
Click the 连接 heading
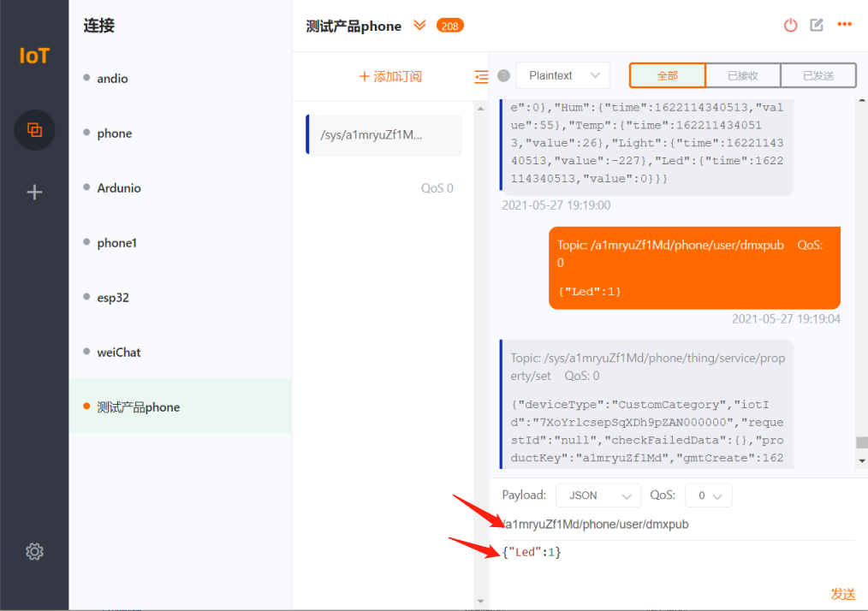[x=99, y=26]
